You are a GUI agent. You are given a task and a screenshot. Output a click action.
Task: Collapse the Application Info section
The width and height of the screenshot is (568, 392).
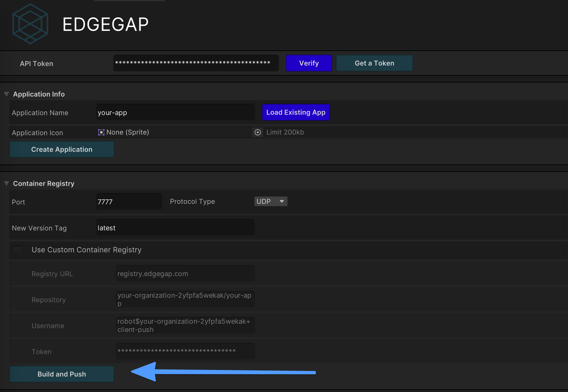[6, 94]
